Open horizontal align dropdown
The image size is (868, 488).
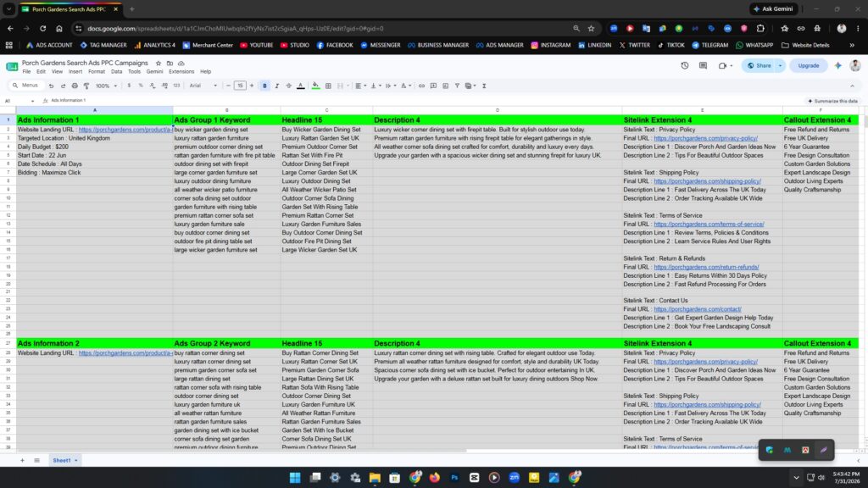pyautogui.click(x=359, y=86)
